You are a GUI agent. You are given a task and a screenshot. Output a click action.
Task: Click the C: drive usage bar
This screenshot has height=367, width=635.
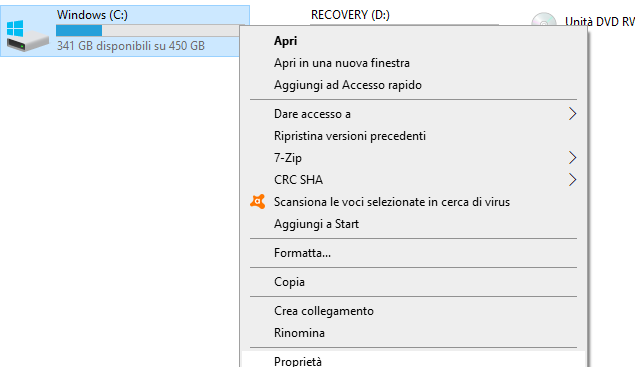(x=148, y=30)
